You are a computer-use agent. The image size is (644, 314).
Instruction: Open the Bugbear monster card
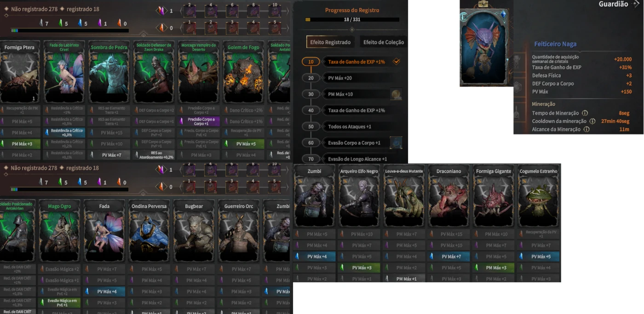[194, 231]
